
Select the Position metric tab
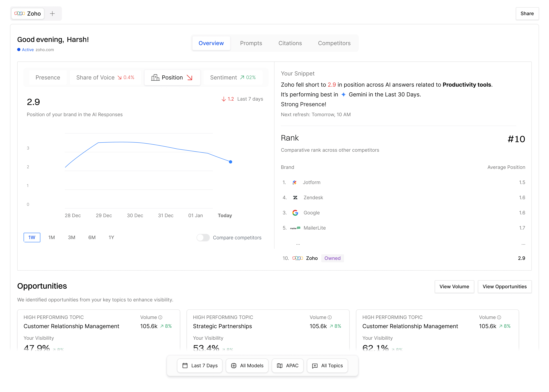(x=172, y=77)
